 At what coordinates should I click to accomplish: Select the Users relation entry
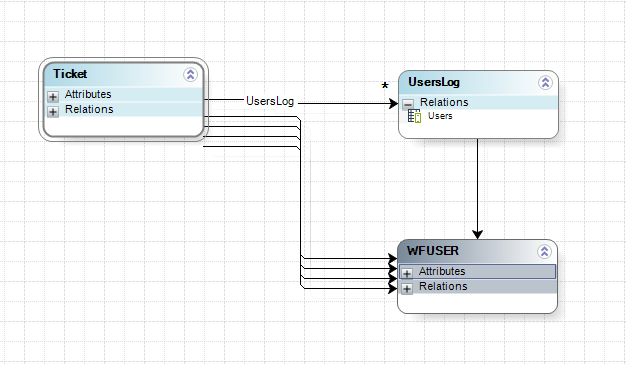(x=440, y=116)
